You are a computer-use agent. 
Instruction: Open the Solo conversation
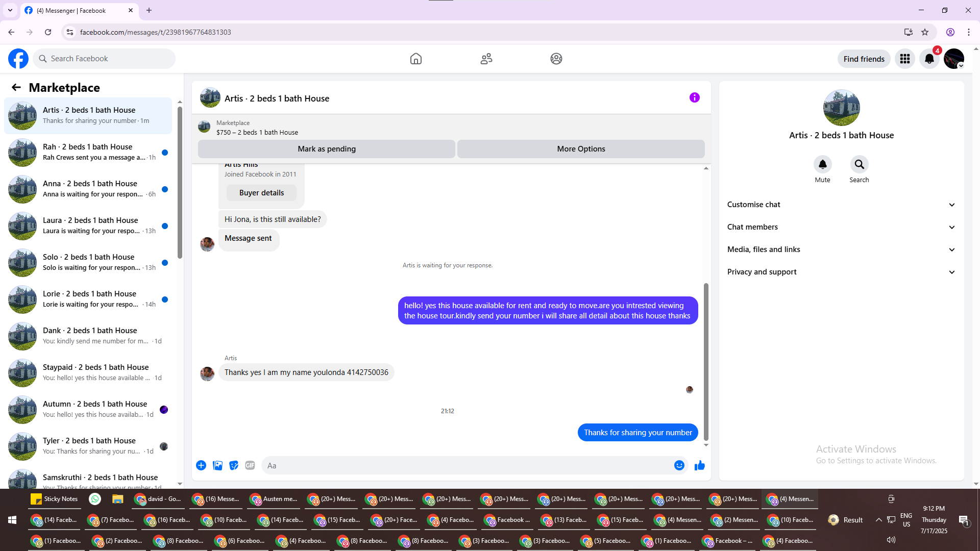(x=88, y=263)
